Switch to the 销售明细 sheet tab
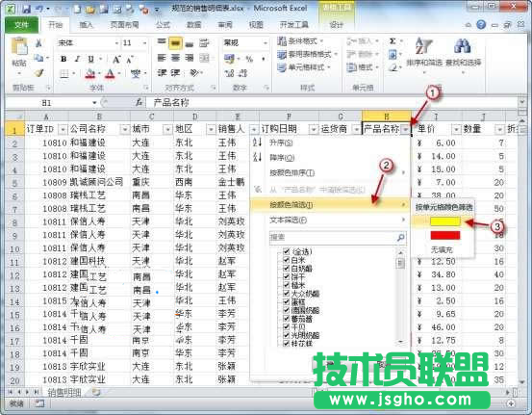Image resolution: width=532 pixels, height=415 pixels. [x=64, y=393]
